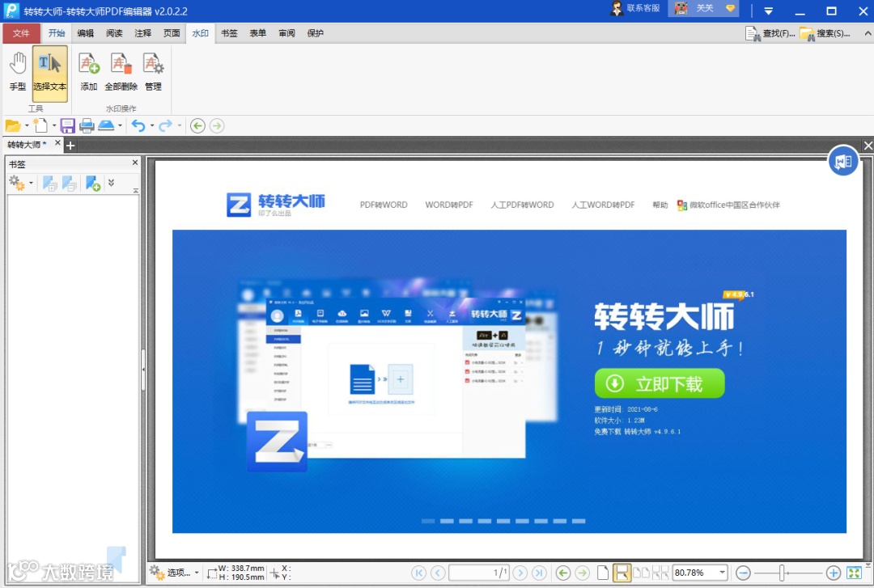Expand the bookmarks gear dropdown arrow
The width and height of the screenshot is (874, 588).
(32, 183)
